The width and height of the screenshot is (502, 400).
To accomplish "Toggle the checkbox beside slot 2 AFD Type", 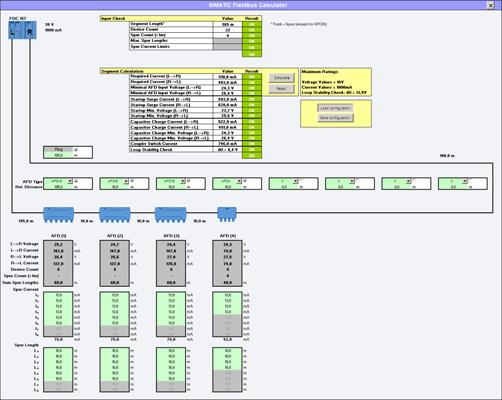I will (x=132, y=181).
